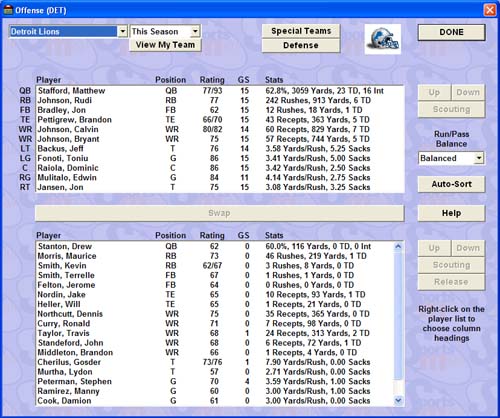This screenshot has width=500, height=418.
Task: Select bench player Cook, Damion
Action: click(215, 401)
